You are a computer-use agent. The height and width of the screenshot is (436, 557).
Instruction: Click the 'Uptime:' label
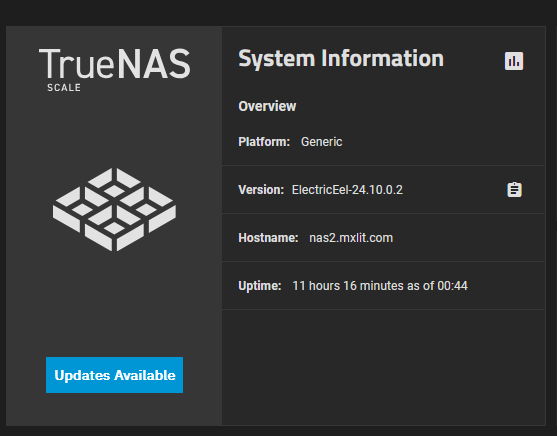click(260, 286)
